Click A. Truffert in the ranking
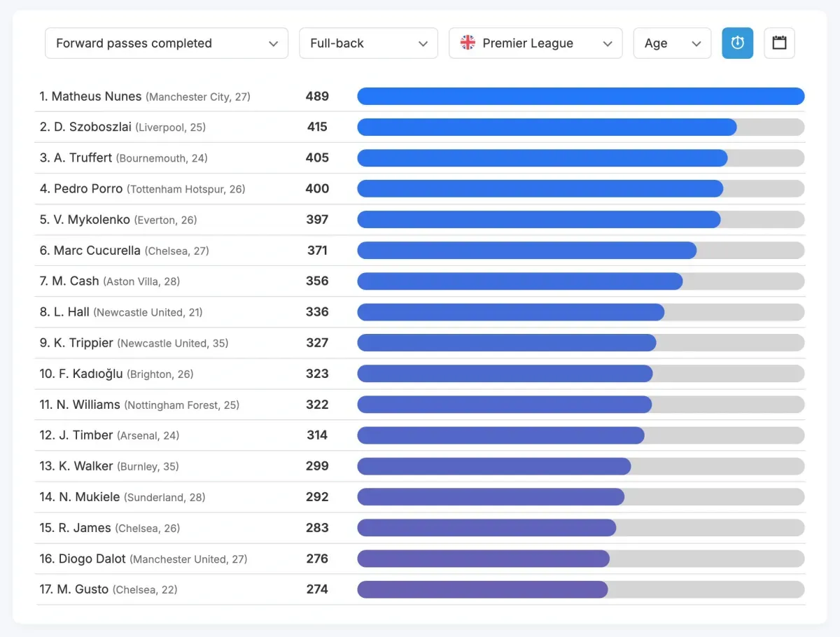 click(83, 158)
